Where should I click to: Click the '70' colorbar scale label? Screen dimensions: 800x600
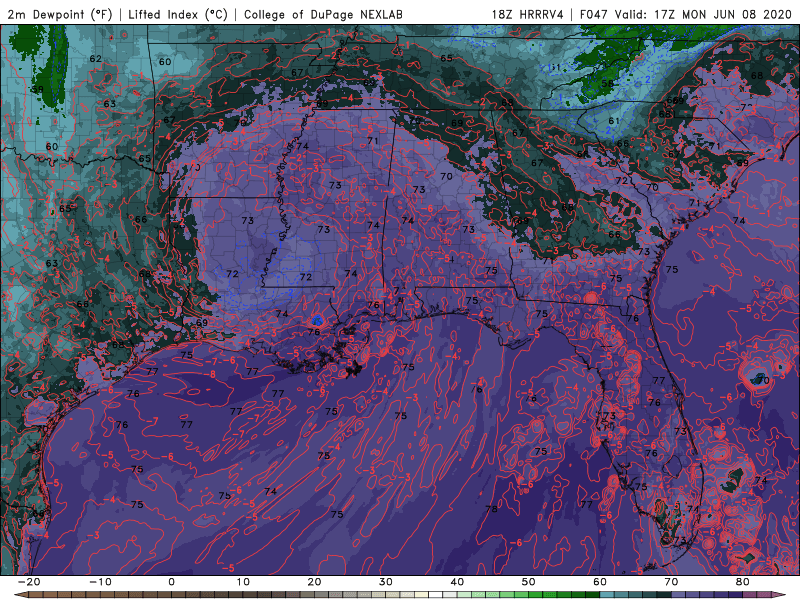point(671,582)
